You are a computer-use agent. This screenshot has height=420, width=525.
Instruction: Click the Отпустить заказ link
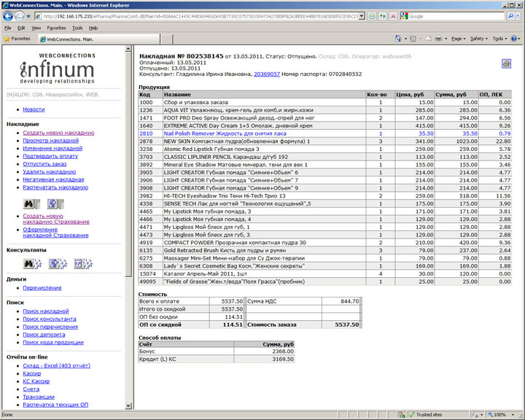click(x=44, y=164)
